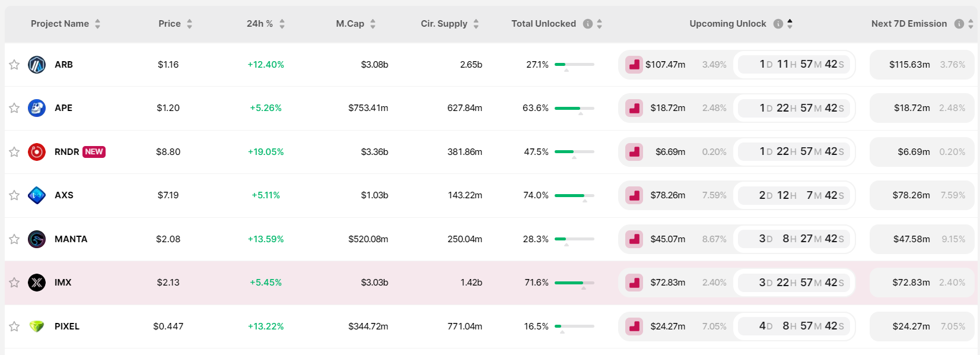This screenshot has width=980, height=355.
Task: Click the AXS total unlocked progress bar
Action: tap(574, 195)
